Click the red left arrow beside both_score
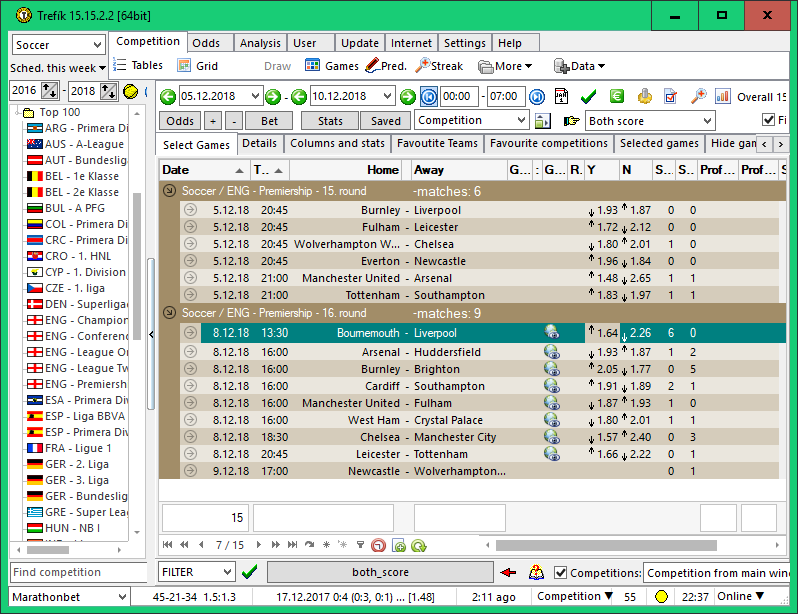Image resolution: width=798 pixels, height=614 pixels. [509, 572]
